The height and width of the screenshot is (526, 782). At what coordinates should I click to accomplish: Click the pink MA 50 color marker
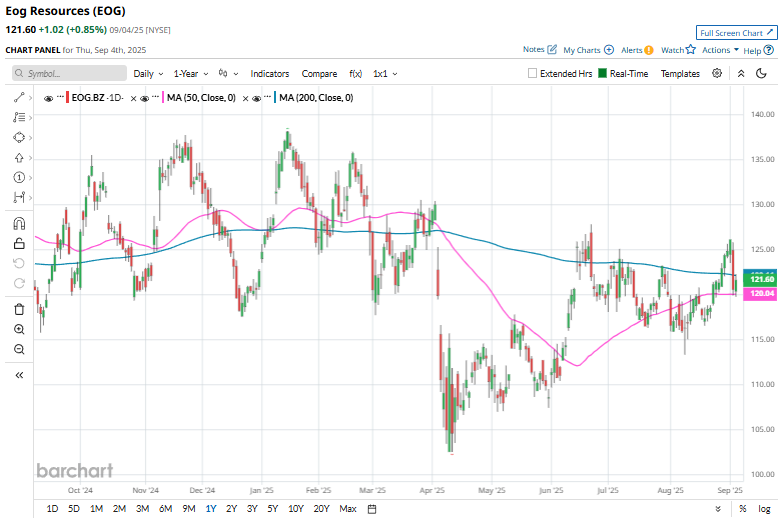163,98
